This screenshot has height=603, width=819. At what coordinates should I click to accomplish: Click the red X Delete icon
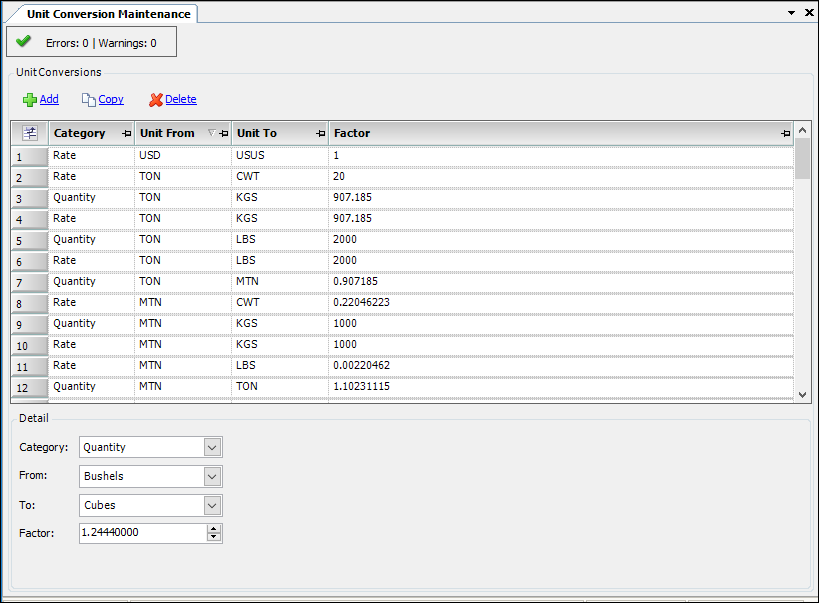coord(156,99)
